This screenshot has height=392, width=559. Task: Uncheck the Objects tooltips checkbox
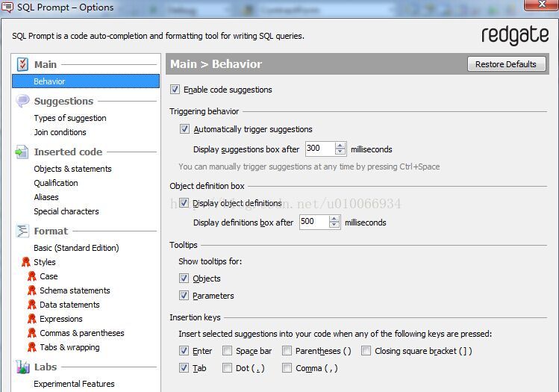[x=184, y=279]
